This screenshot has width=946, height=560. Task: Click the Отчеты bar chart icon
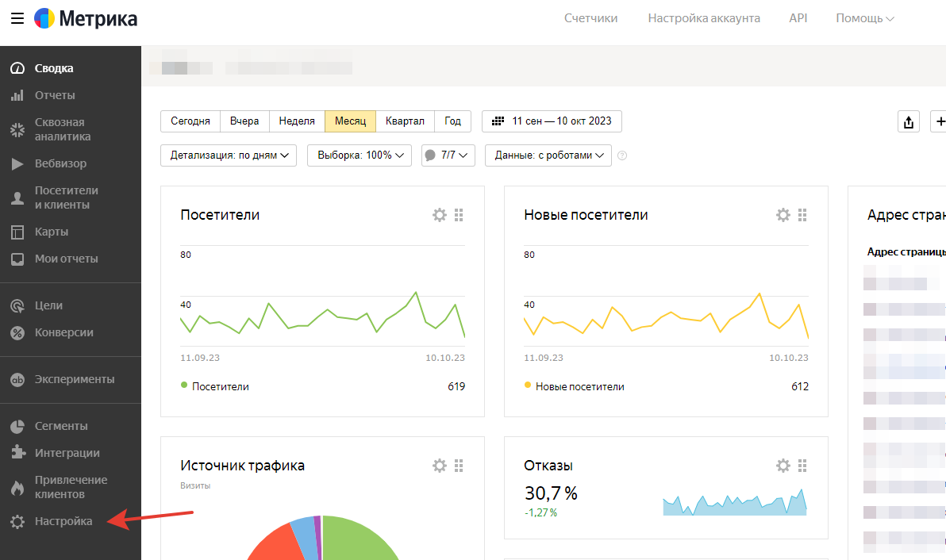(x=17, y=95)
